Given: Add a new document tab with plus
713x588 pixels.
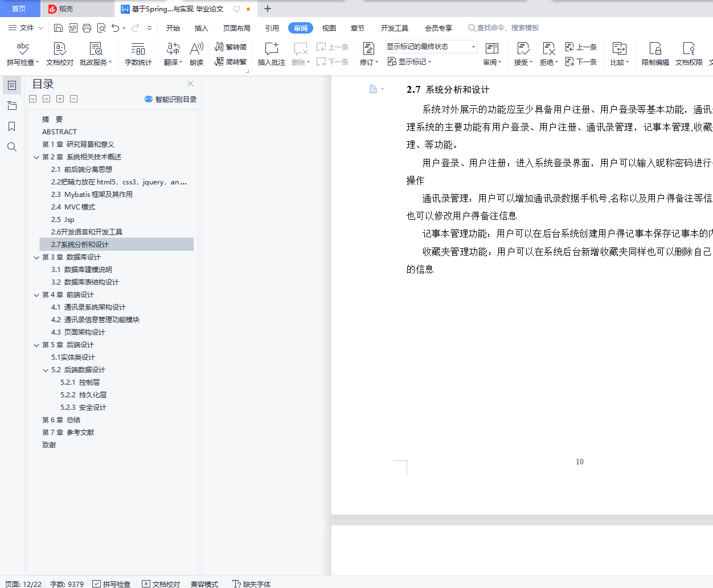Looking at the screenshot, I should [x=267, y=9].
